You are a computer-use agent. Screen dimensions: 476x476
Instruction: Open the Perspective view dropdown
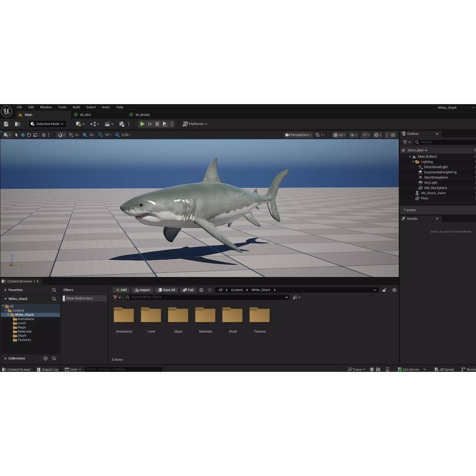click(298, 135)
